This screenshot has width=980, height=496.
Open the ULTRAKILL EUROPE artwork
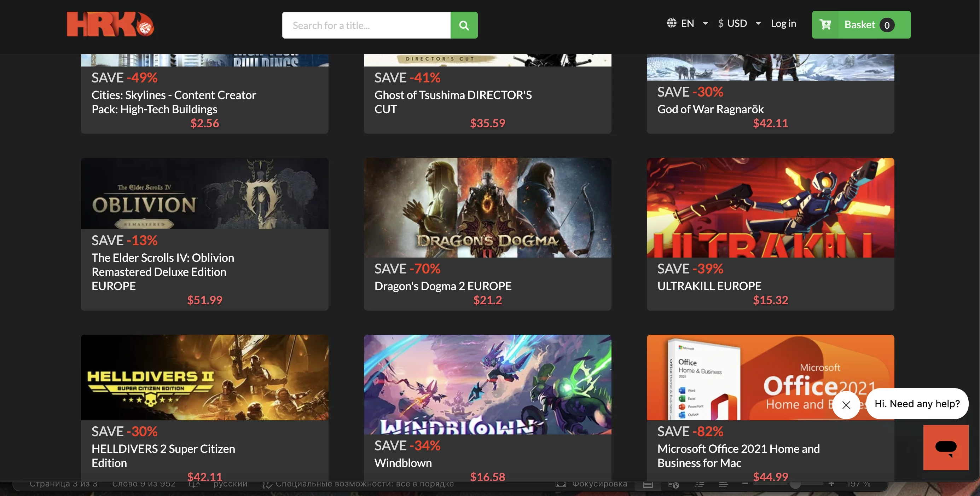click(x=770, y=207)
